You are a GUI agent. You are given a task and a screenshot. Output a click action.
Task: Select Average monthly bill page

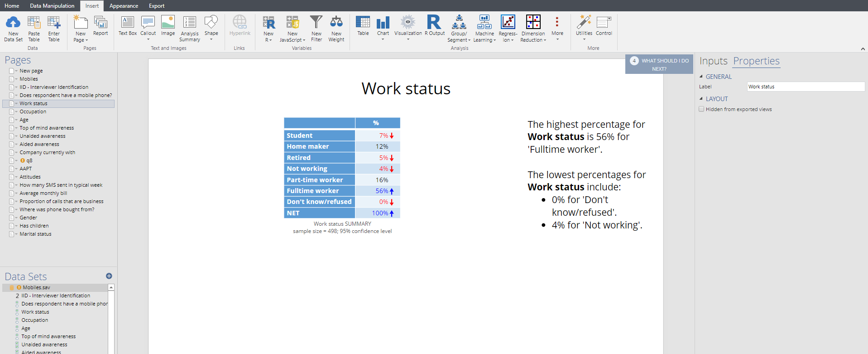tap(43, 193)
